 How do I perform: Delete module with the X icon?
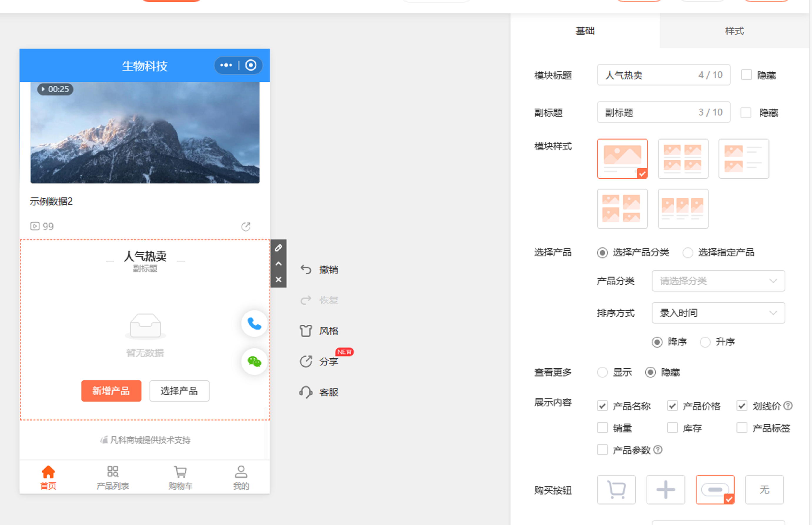tap(278, 280)
